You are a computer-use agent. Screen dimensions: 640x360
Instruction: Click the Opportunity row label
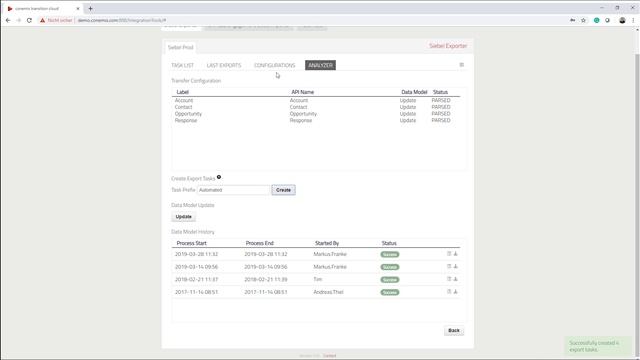coord(188,114)
